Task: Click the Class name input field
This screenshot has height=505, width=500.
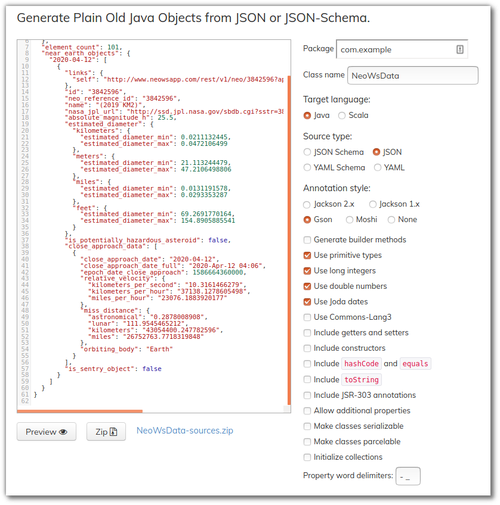Action: tap(413, 76)
